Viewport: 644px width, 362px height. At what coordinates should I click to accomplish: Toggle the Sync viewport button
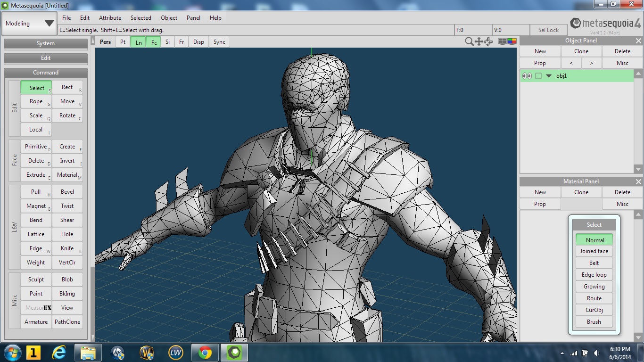coord(219,42)
